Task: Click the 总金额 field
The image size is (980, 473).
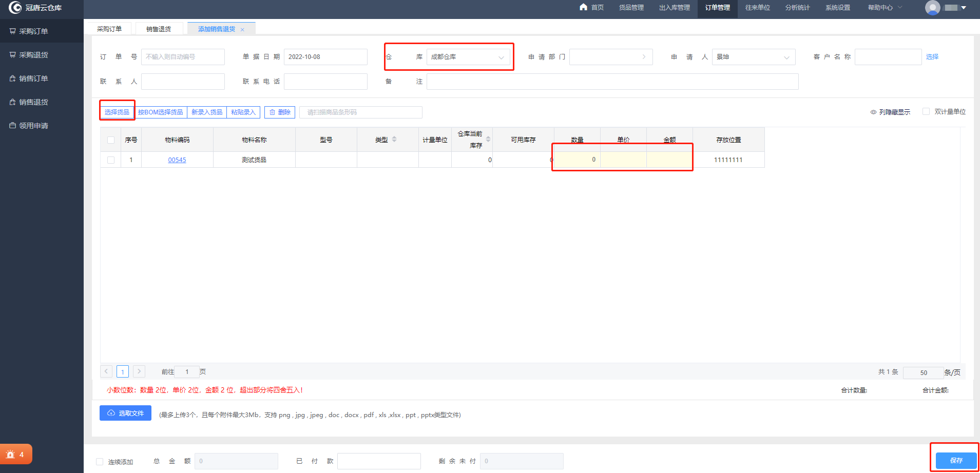Action: pos(236,461)
